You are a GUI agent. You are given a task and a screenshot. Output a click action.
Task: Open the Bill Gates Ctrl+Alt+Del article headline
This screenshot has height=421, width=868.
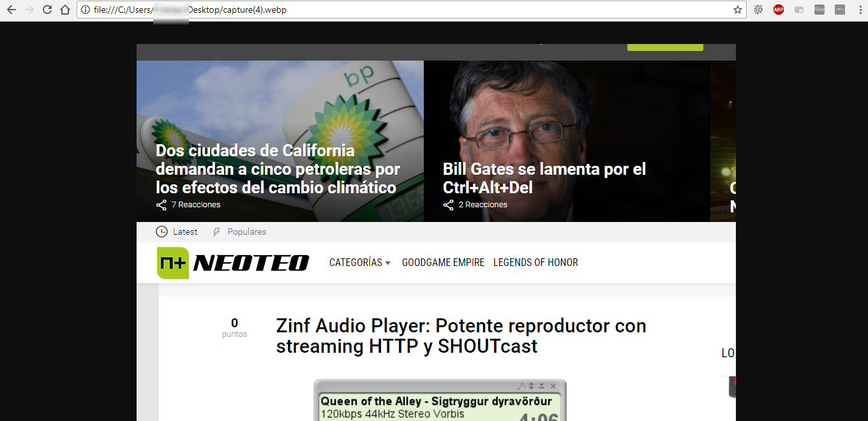click(x=544, y=178)
